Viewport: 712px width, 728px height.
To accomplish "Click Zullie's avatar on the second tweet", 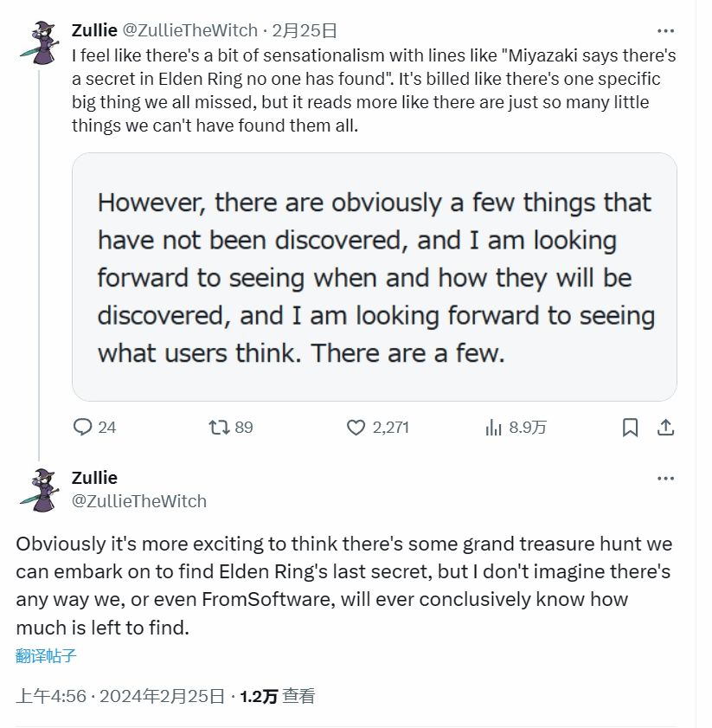I will [x=39, y=489].
